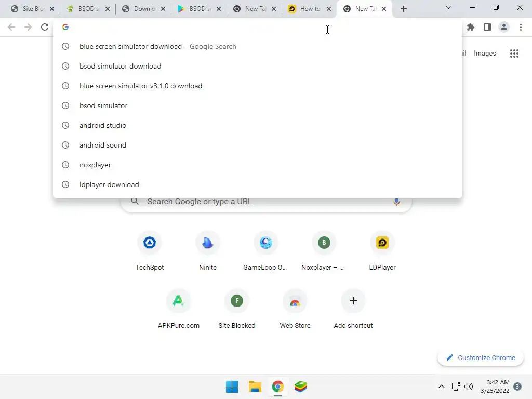532x399 pixels.
Task: Click the Customize Chrome button
Action: point(481,357)
